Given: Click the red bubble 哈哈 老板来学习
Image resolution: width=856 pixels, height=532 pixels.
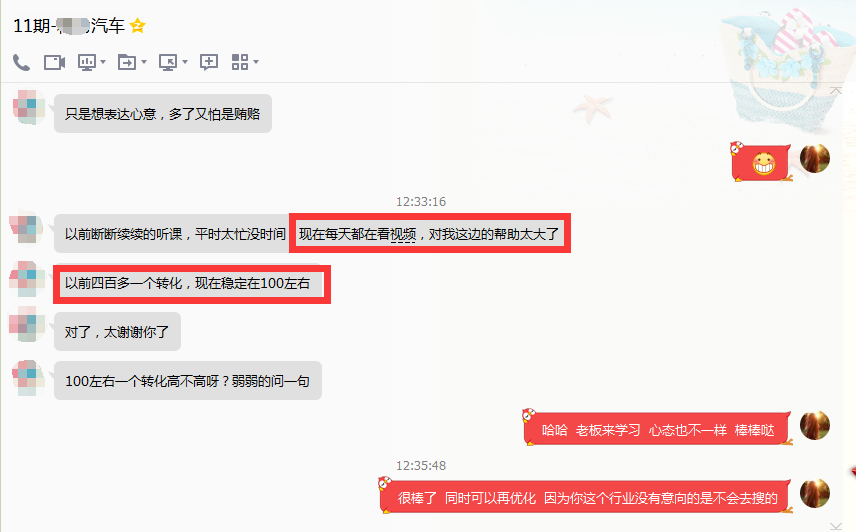Looking at the screenshot, I should [657, 429].
